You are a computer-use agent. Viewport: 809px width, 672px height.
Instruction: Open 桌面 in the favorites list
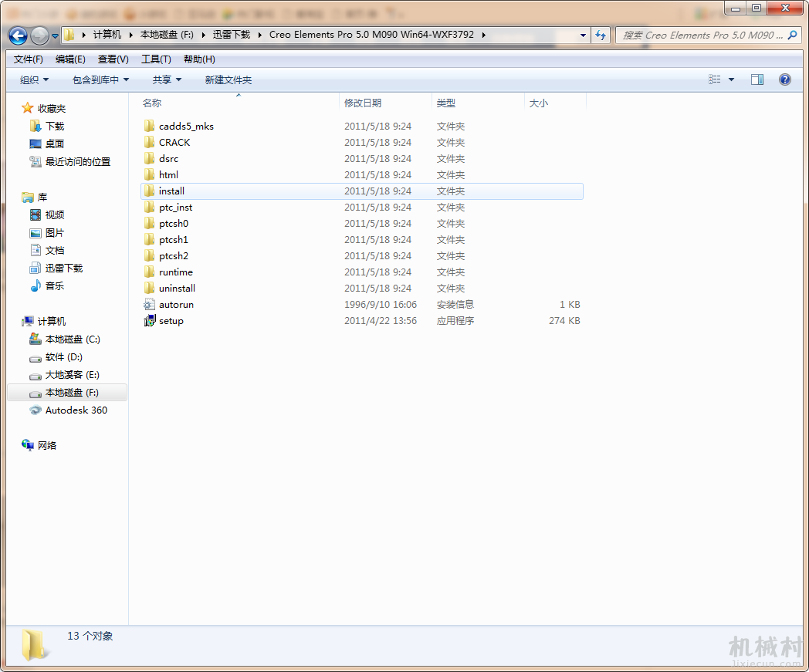pos(55,144)
